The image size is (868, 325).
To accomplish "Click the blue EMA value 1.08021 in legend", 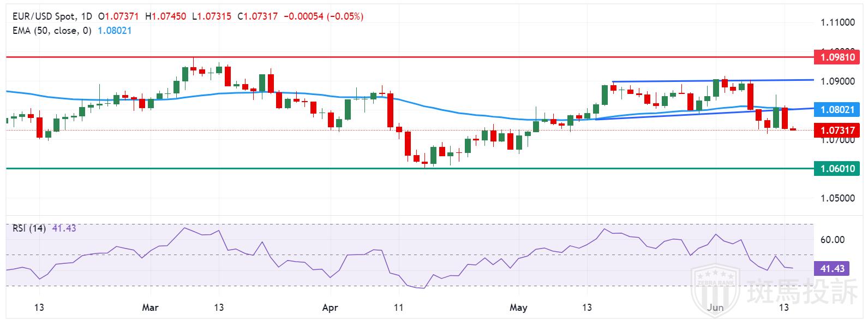I will click(115, 31).
